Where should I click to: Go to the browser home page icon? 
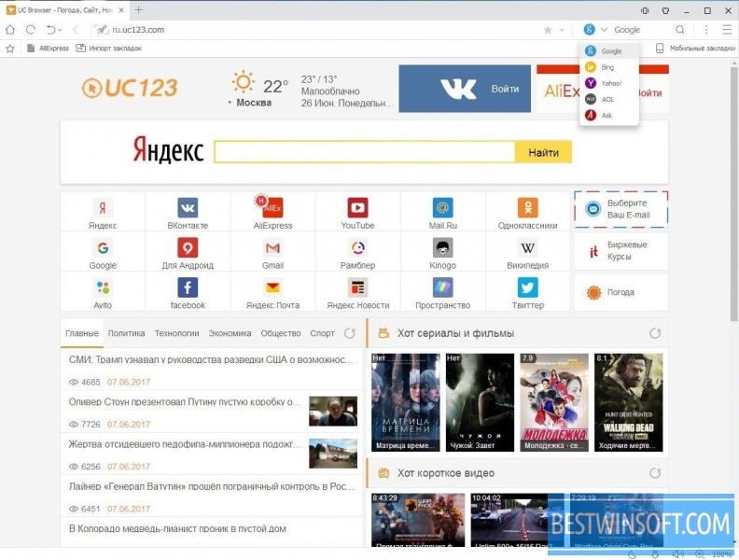coord(10,30)
